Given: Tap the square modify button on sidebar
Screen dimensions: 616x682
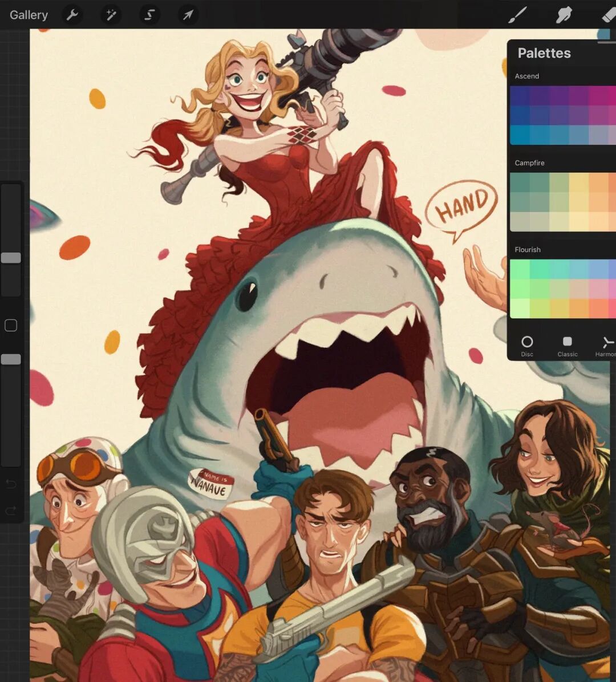Looking at the screenshot, I should pyautogui.click(x=11, y=326).
